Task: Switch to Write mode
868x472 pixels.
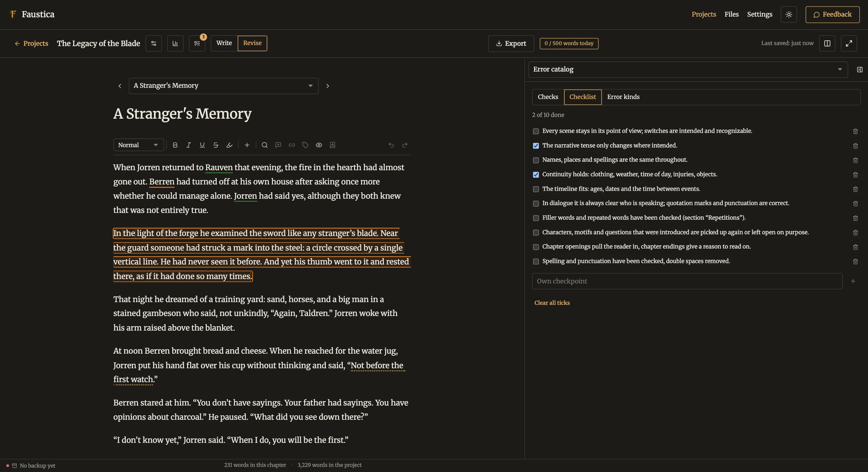Action: (224, 43)
